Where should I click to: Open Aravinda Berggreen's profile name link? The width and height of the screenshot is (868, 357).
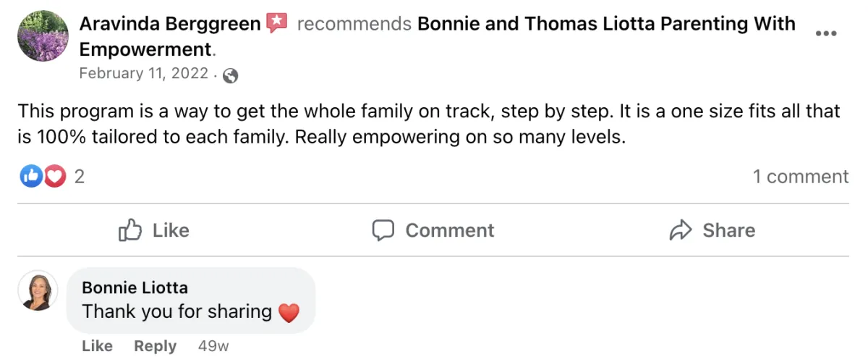click(x=170, y=23)
